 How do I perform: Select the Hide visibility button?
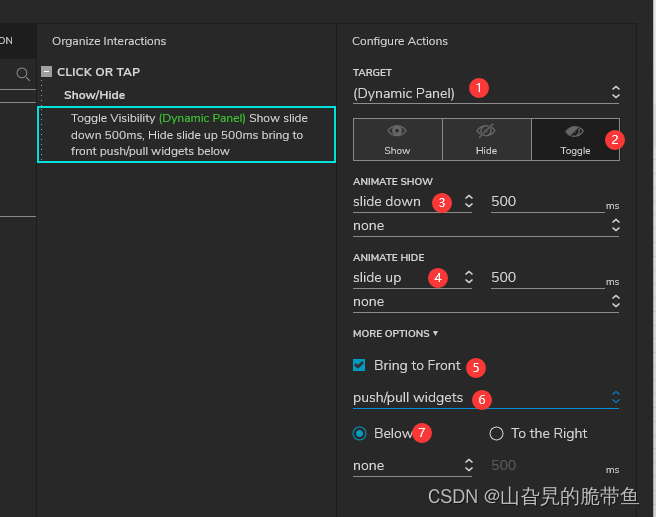486,139
